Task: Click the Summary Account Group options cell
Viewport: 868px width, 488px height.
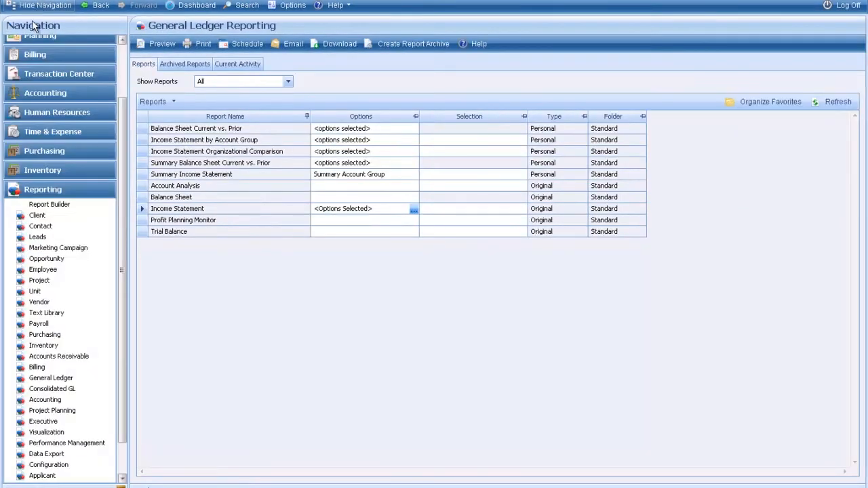Action: [365, 174]
